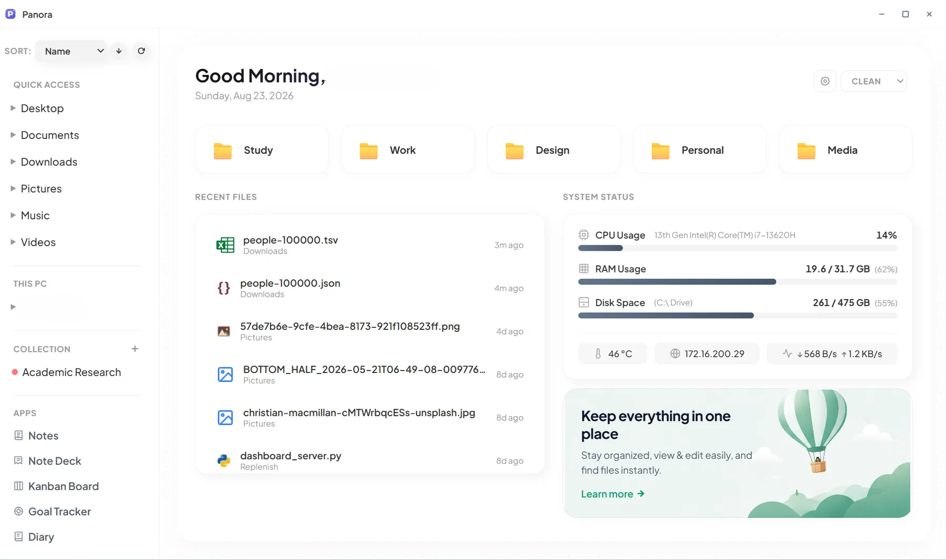This screenshot has height=560, width=946.
Task: Click the JSON braces icon of people-100000.json
Action: pyautogui.click(x=224, y=288)
